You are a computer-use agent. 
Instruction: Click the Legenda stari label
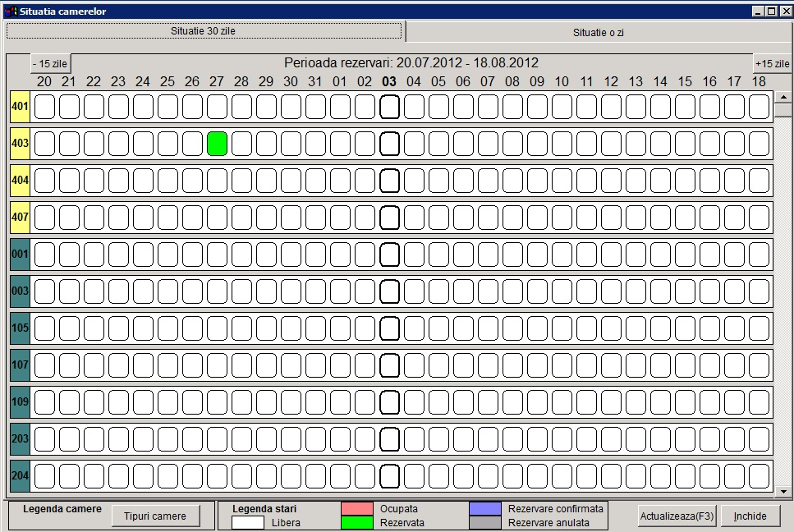[x=264, y=509]
